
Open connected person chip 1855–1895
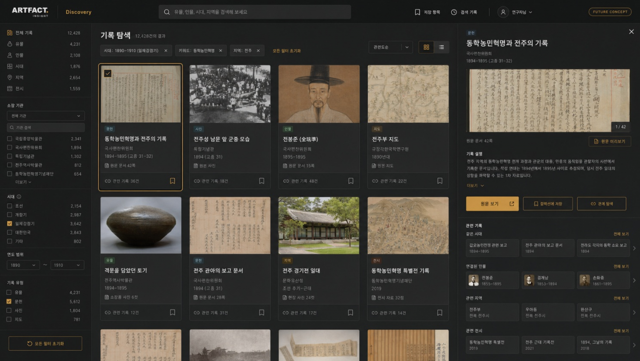[x=492, y=280]
